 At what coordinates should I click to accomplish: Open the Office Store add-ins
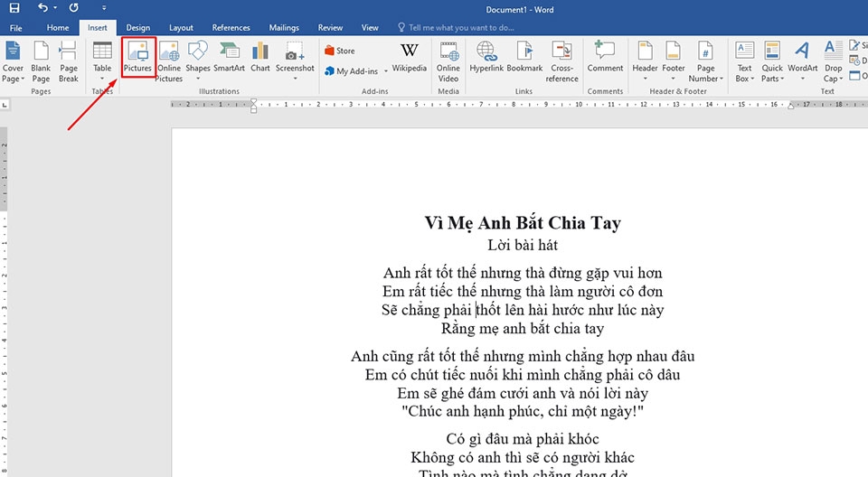340,51
